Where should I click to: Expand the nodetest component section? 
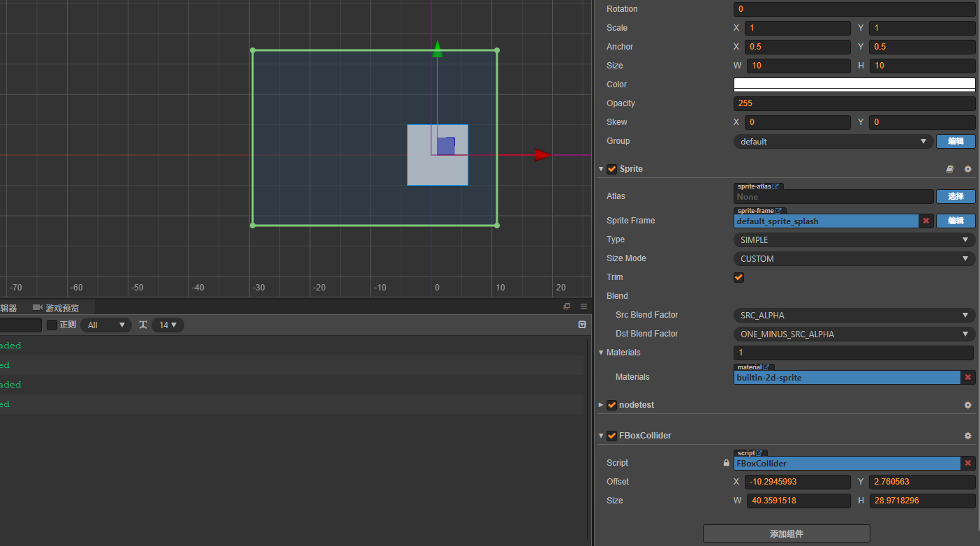(x=601, y=405)
